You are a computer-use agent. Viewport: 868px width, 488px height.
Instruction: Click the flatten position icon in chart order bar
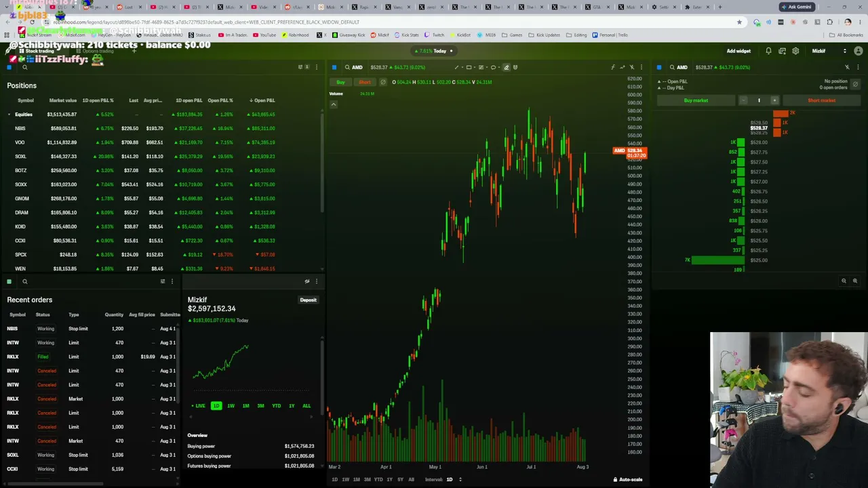tap(383, 82)
